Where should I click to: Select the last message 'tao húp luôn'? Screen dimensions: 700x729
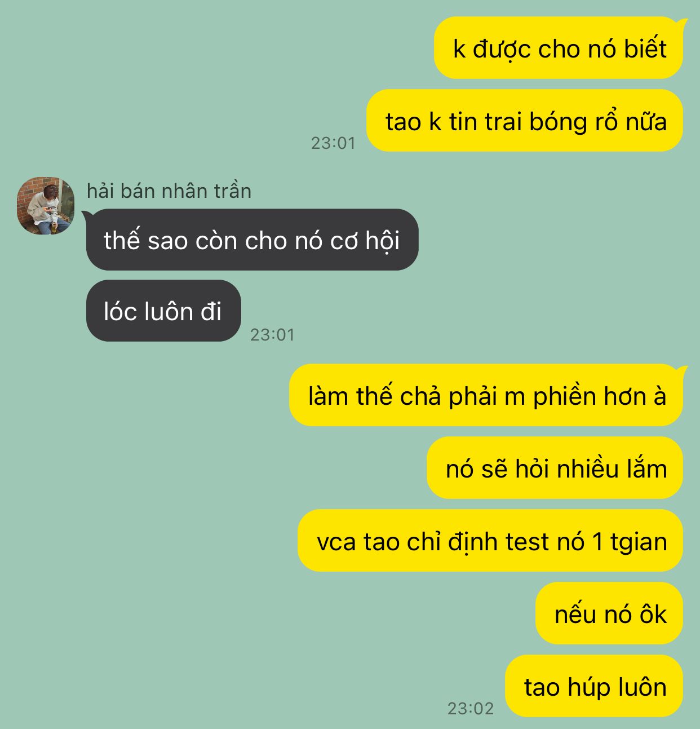click(594, 686)
